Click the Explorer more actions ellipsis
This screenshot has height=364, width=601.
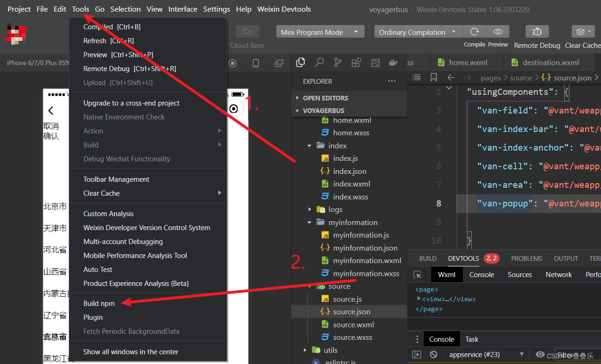click(392, 81)
